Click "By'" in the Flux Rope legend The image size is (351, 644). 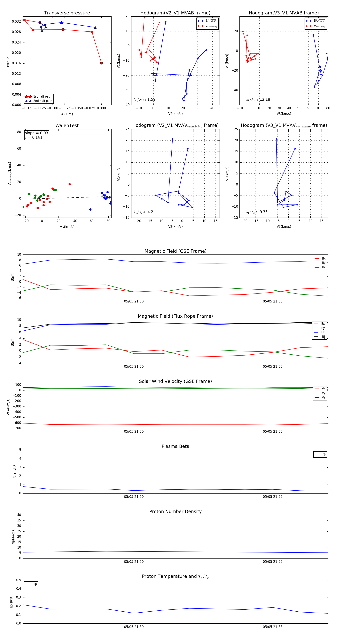click(x=323, y=328)
